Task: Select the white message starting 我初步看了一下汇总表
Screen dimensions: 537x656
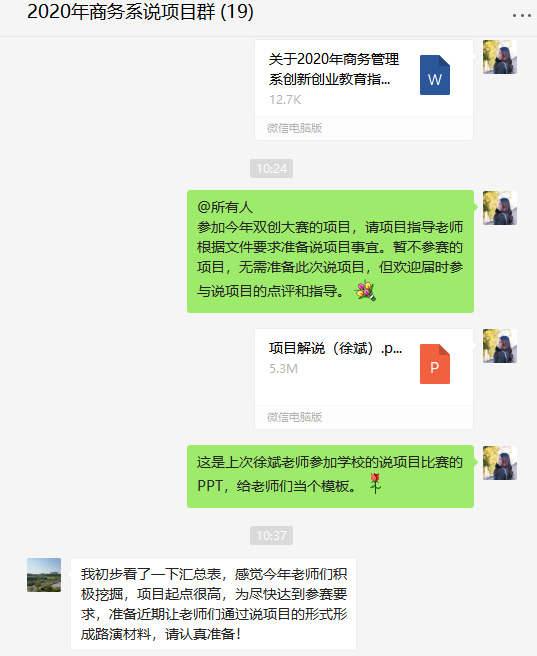Action: (x=213, y=604)
